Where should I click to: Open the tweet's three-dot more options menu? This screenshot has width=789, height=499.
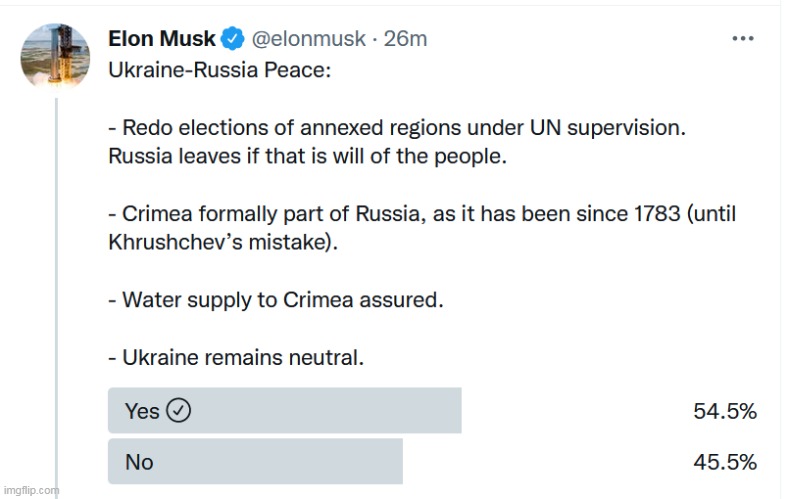tap(743, 38)
